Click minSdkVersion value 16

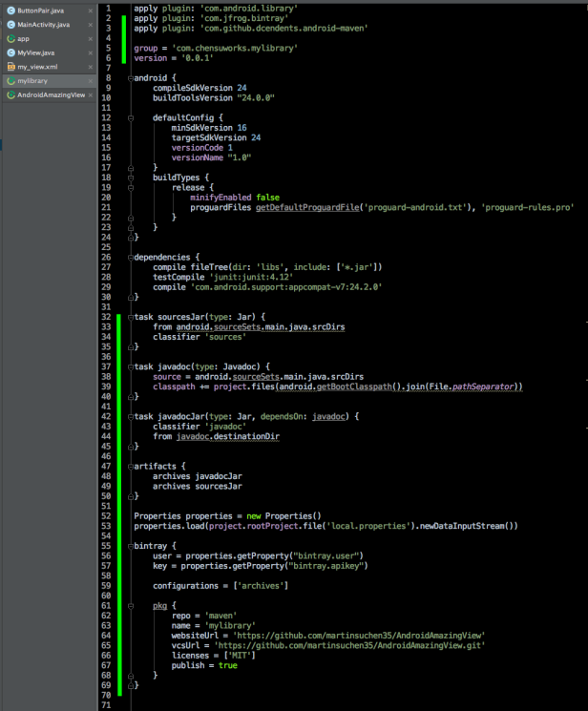point(241,128)
